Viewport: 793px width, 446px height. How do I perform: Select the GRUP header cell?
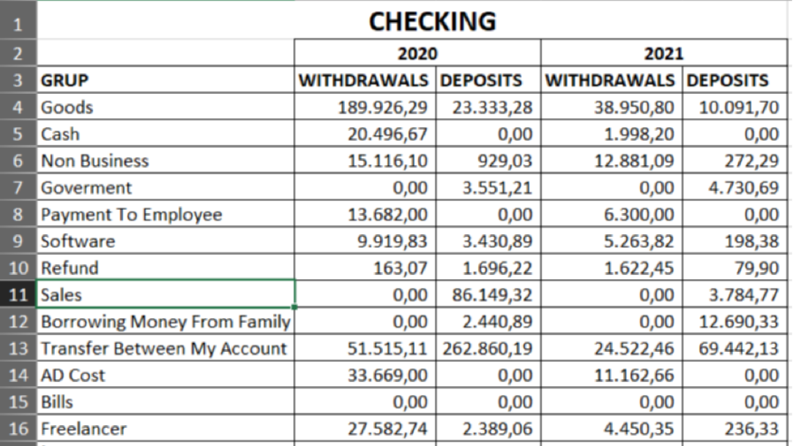[x=165, y=80]
